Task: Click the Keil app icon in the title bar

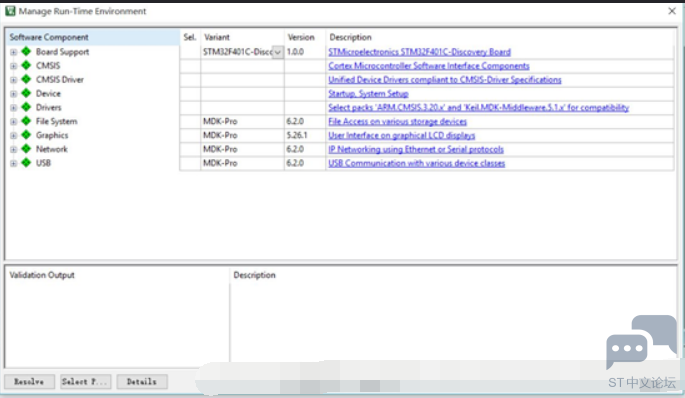Action: pyautogui.click(x=10, y=11)
